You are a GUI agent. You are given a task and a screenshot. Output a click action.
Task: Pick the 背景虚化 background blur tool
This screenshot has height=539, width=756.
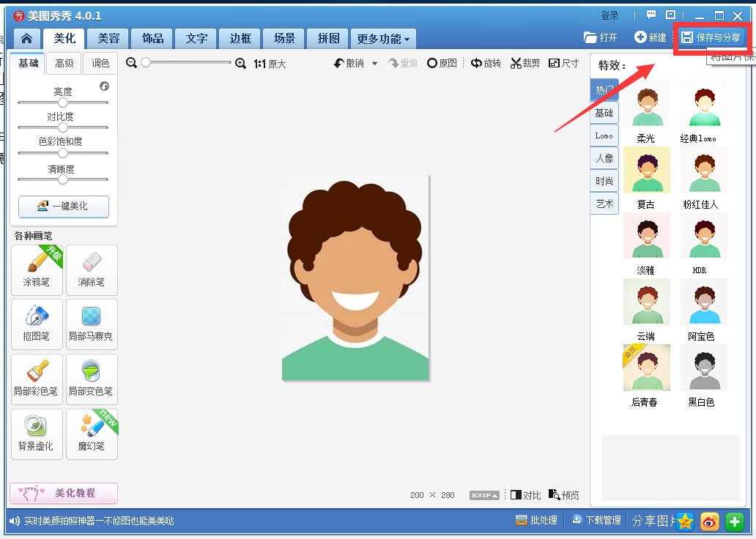point(37,434)
